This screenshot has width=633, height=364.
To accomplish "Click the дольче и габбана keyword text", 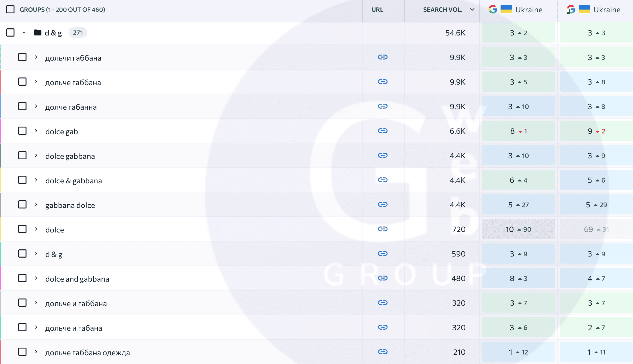I will click(x=76, y=303).
